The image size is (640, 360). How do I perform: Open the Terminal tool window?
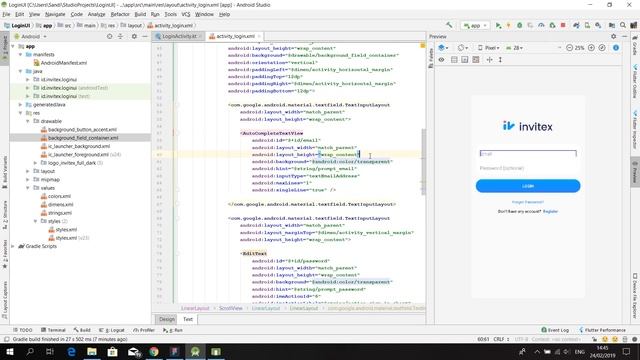(53, 330)
